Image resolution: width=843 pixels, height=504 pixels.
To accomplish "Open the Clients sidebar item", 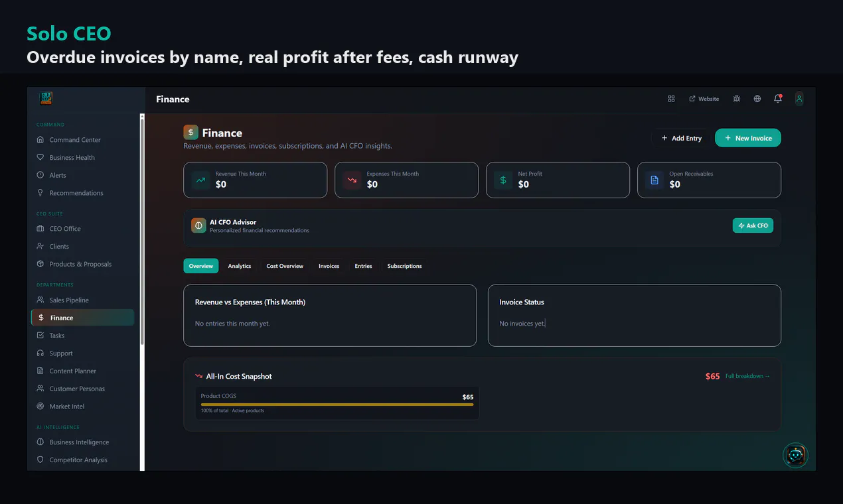I will click(x=82, y=247).
